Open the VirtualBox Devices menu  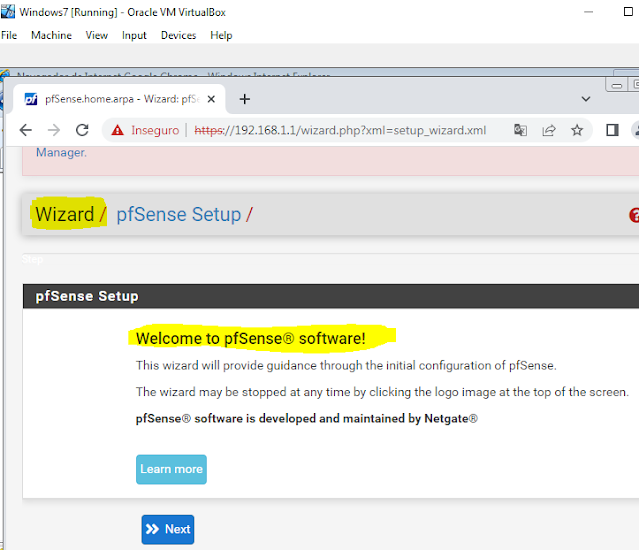click(x=178, y=35)
